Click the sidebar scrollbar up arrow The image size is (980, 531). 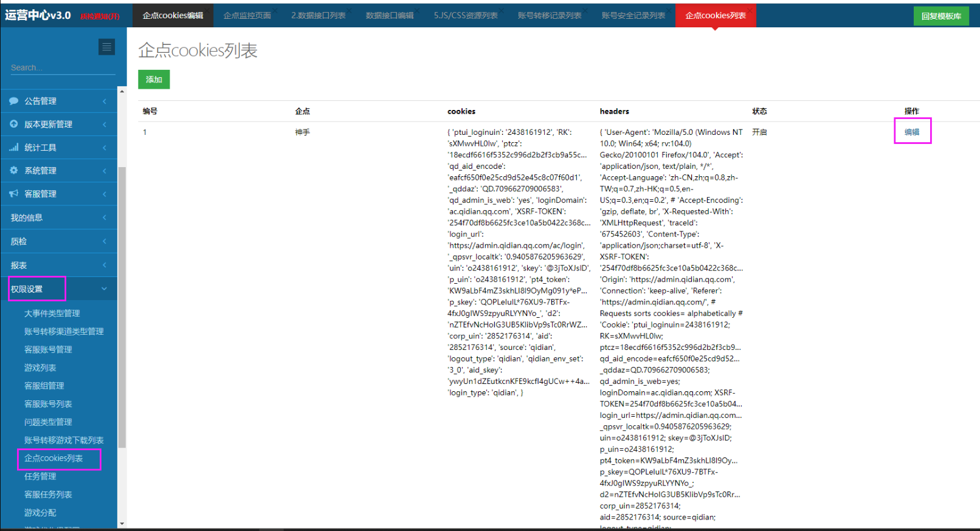122,91
